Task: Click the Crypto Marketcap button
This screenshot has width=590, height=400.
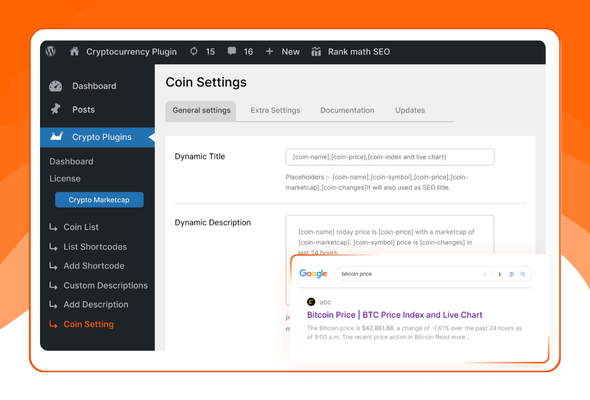Action: coord(99,200)
